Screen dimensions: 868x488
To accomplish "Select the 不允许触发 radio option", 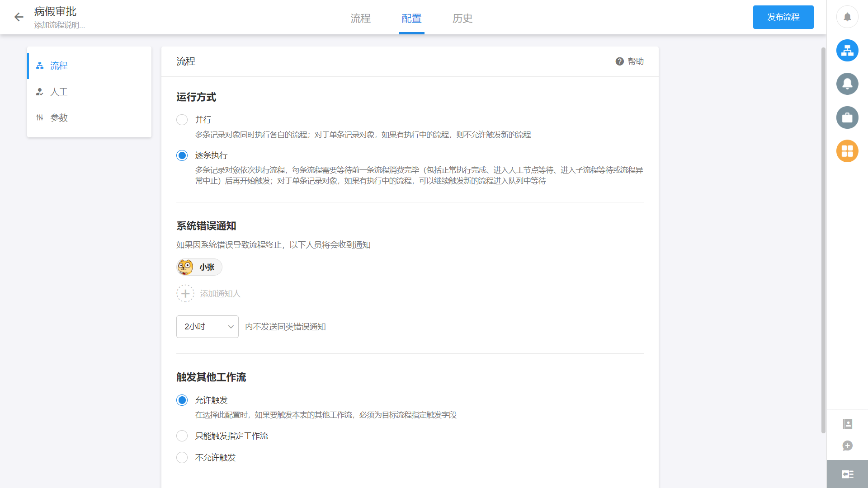I will coord(182,458).
